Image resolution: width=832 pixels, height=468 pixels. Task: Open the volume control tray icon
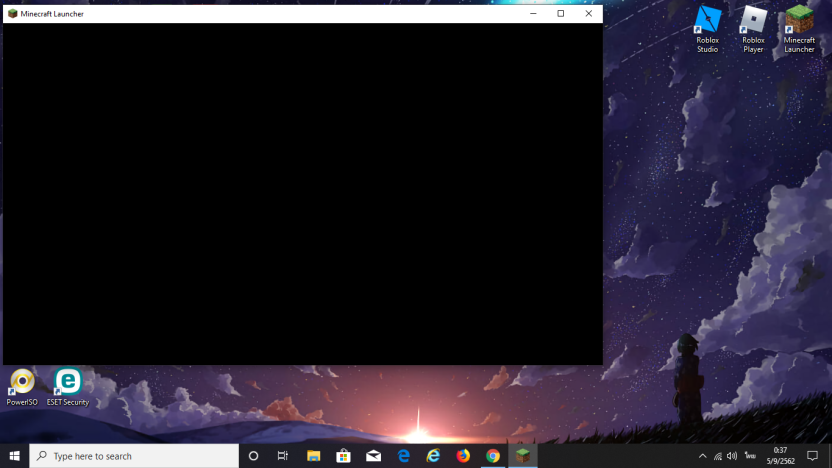click(732, 456)
